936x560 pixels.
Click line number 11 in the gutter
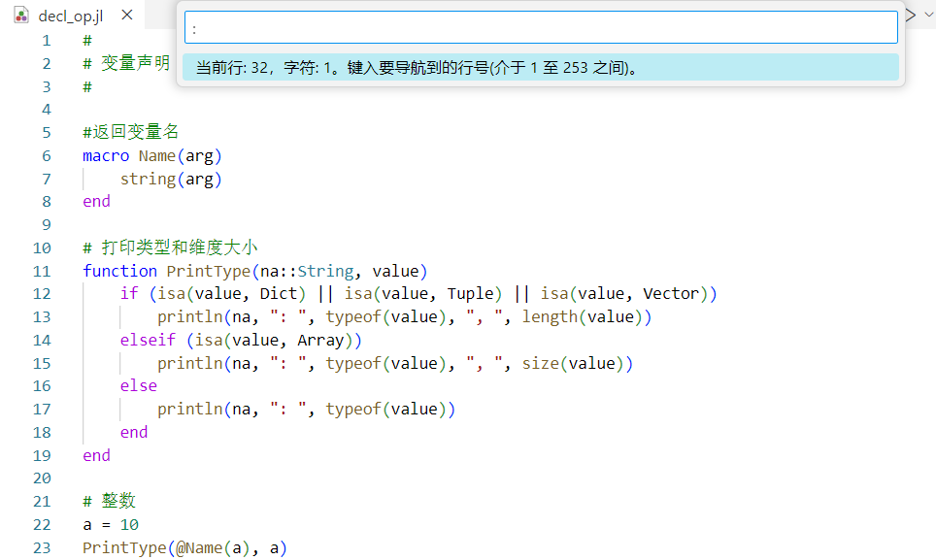pyautogui.click(x=41, y=271)
